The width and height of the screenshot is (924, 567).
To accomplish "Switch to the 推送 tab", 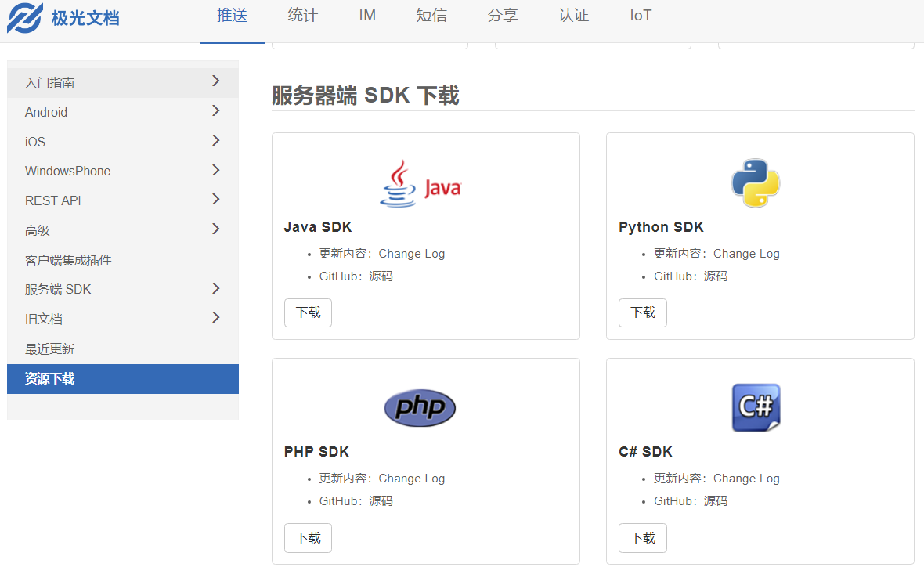I will pyautogui.click(x=233, y=16).
